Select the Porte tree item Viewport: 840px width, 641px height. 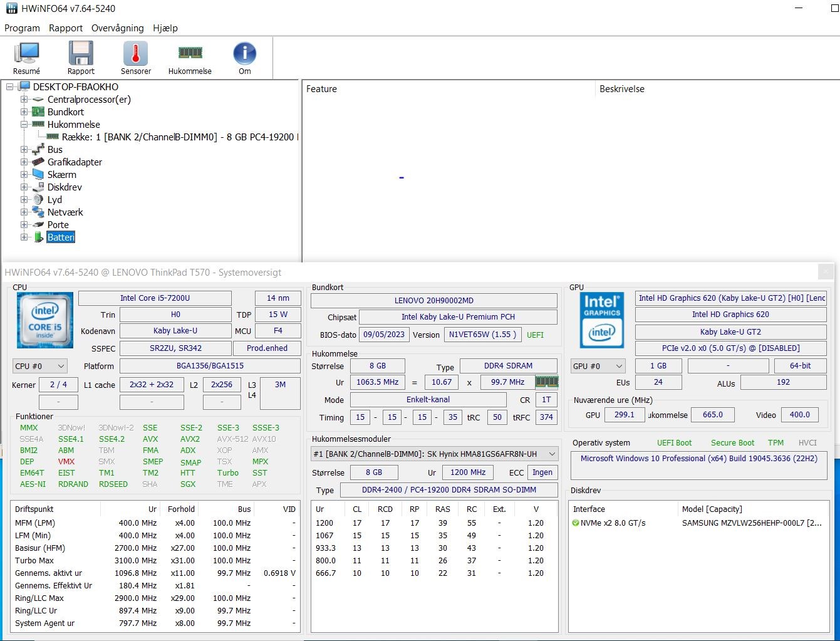coord(58,224)
